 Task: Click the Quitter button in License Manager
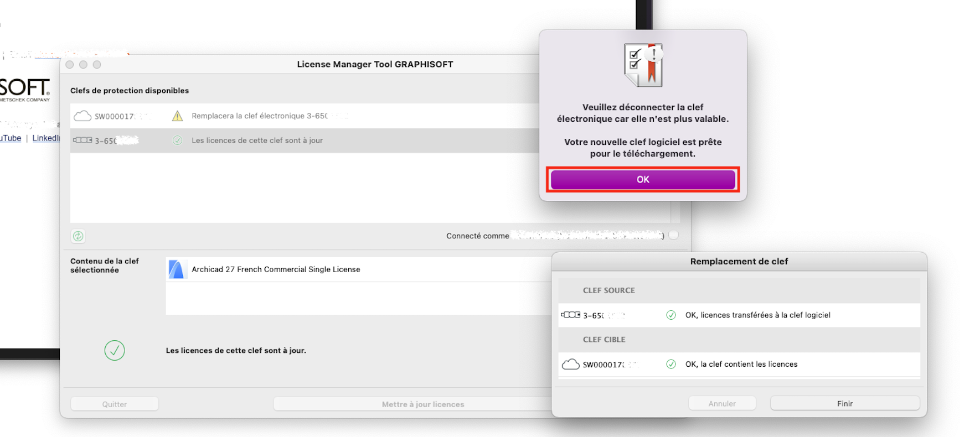[115, 404]
